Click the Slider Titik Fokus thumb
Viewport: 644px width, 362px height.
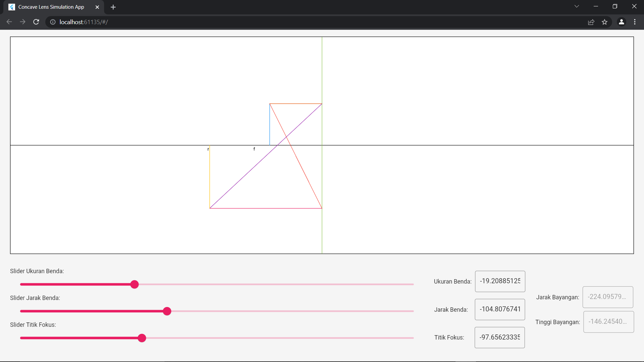coord(142,338)
